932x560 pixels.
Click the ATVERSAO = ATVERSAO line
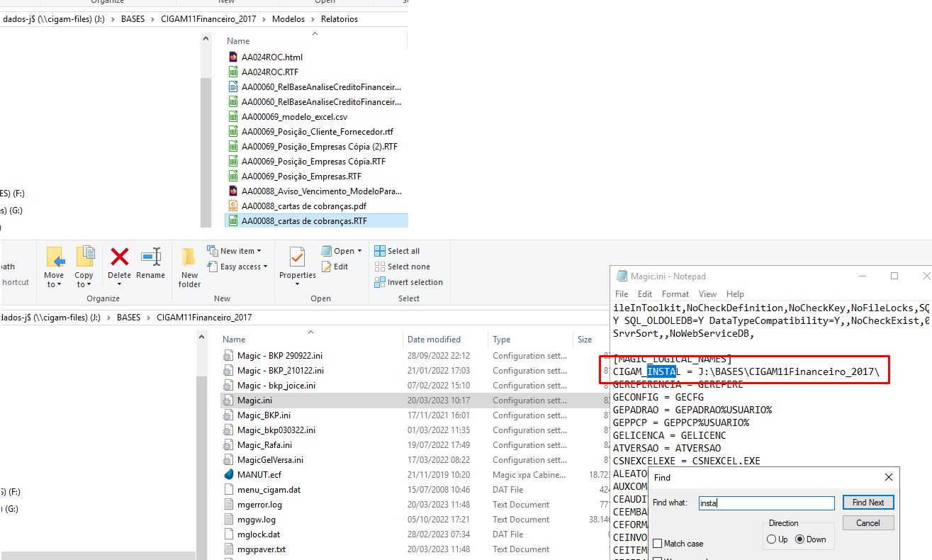pos(667,448)
